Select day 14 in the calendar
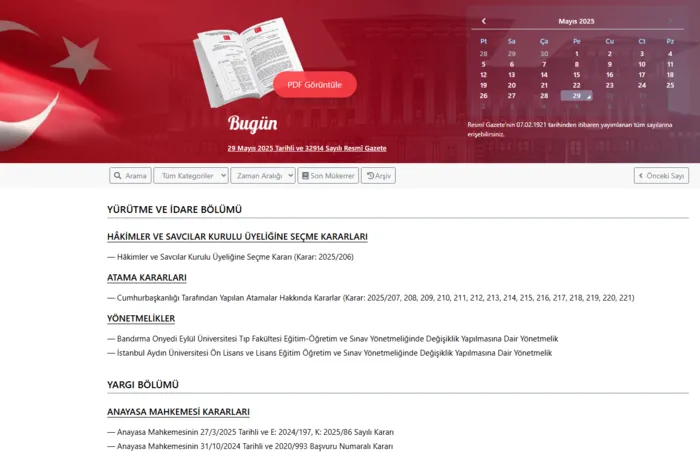 [x=544, y=75]
